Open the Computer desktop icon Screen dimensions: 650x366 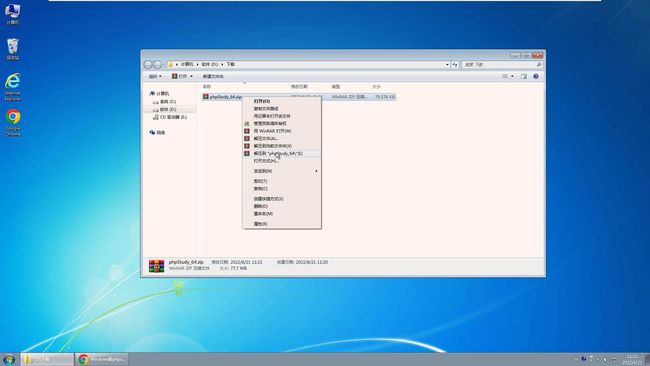(12, 14)
